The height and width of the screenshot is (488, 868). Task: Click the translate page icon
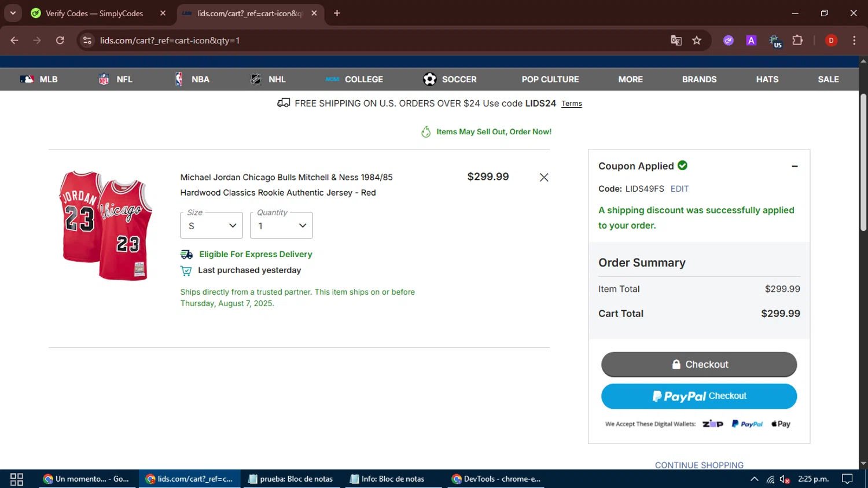tap(676, 41)
